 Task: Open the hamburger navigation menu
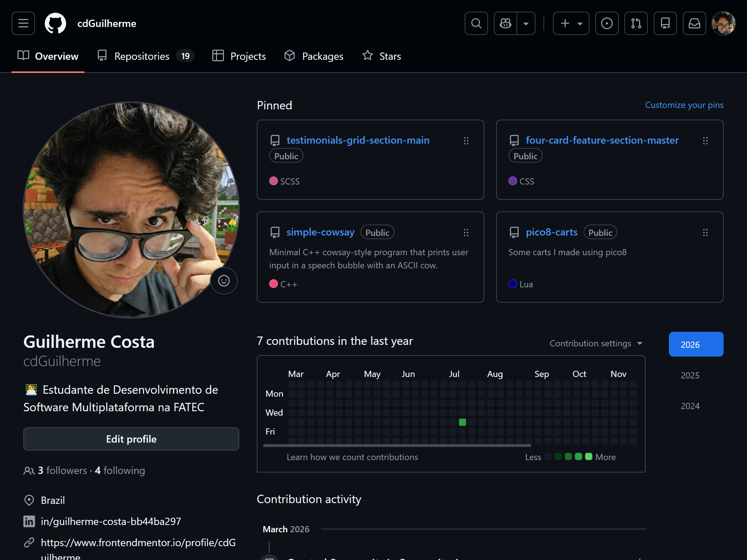tap(23, 23)
